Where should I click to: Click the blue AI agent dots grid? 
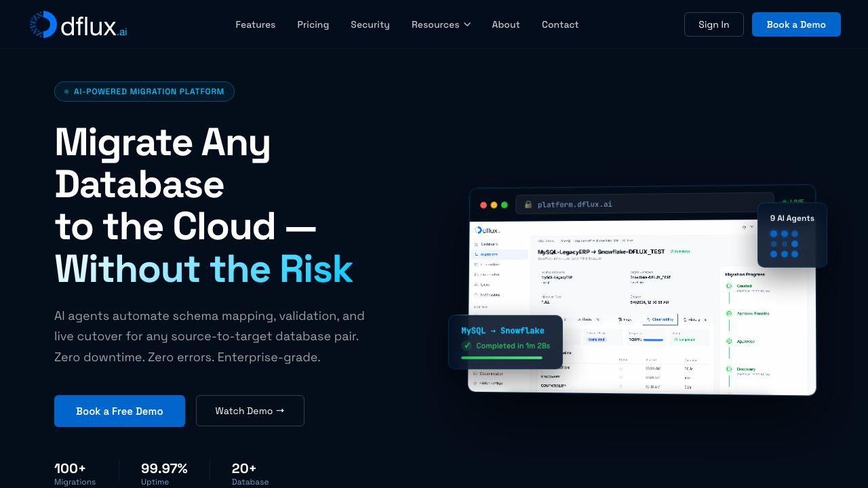click(785, 244)
